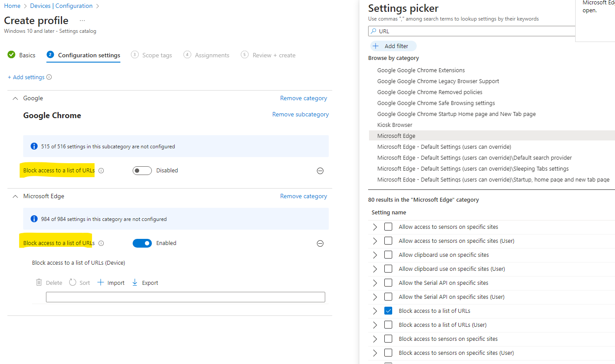This screenshot has height=364, width=615.
Task: Collapse the Google category section
Action: click(15, 98)
